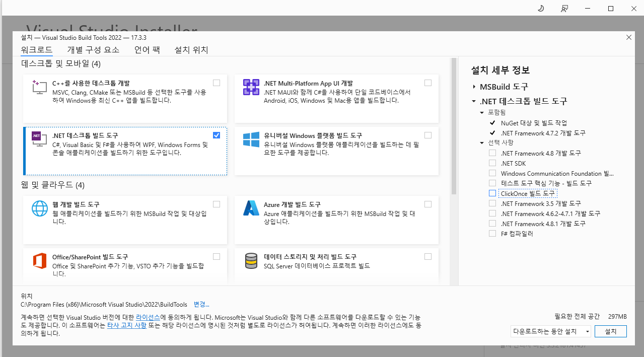Enable Windows Communication Foundation option
The image size is (644, 357).
pyautogui.click(x=492, y=173)
